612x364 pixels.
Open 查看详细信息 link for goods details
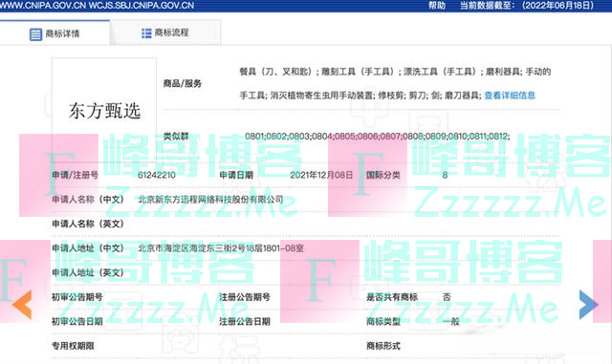tap(510, 96)
